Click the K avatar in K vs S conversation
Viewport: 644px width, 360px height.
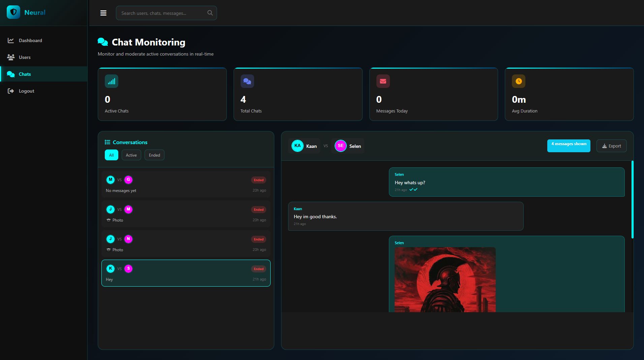111,269
